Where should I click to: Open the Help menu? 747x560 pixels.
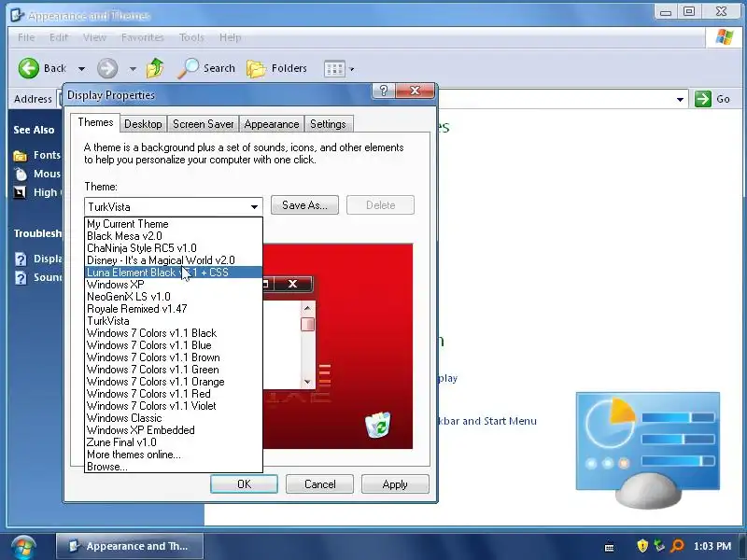coord(230,37)
